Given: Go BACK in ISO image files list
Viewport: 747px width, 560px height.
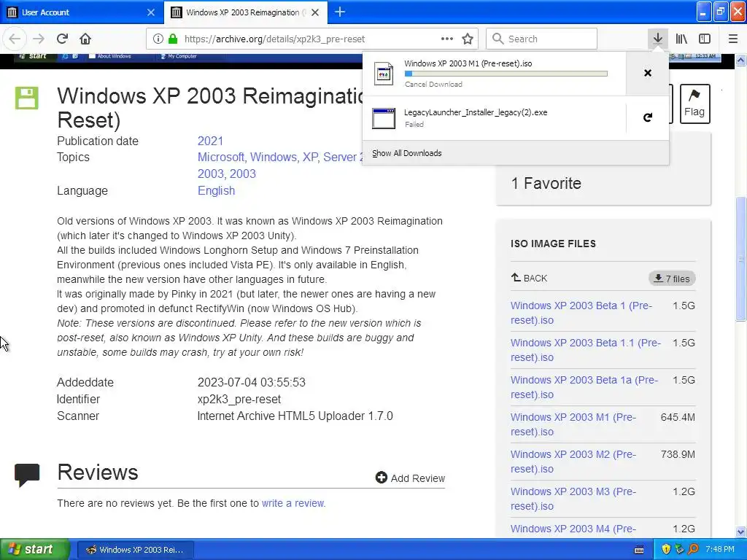Looking at the screenshot, I should (530, 278).
